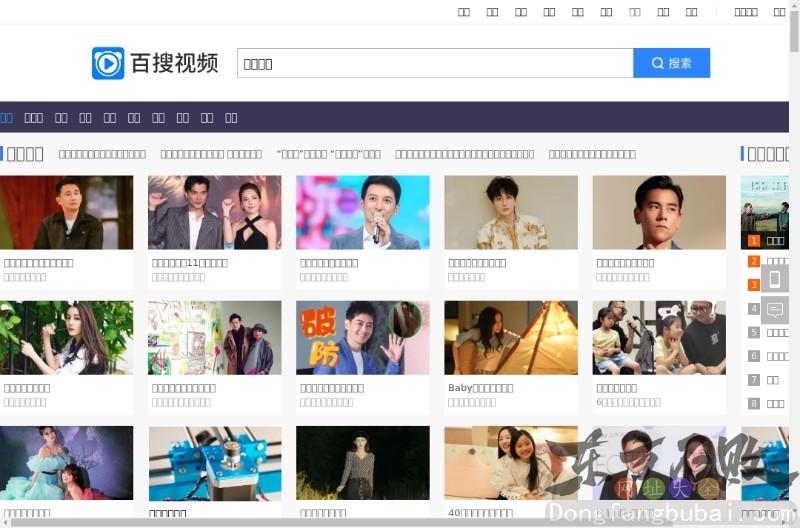Select the gray rank badge number 8
The width and height of the screenshot is (800, 528).
754,404
